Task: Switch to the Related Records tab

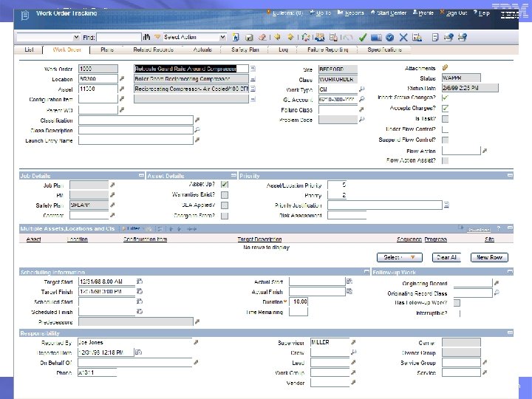Action: point(153,50)
